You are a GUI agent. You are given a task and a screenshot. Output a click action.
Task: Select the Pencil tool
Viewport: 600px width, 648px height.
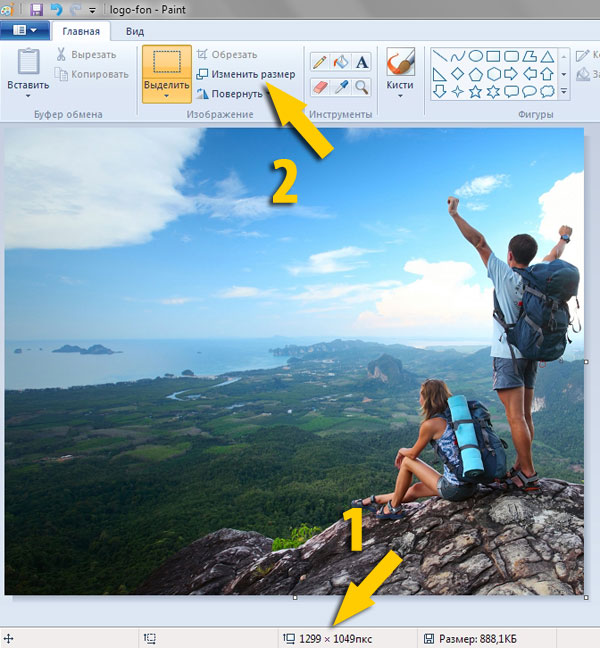coord(320,62)
